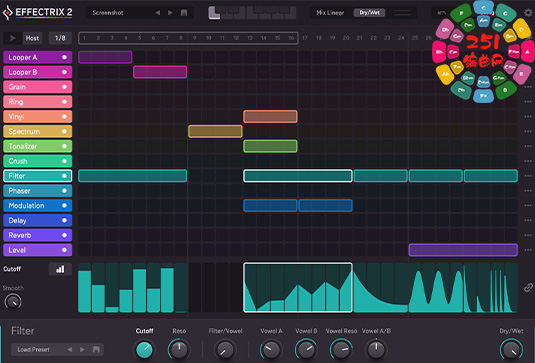Click the Dry/Wet button in top bar
The width and height of the screenshot is (535, 363).
tap(369, 13)
